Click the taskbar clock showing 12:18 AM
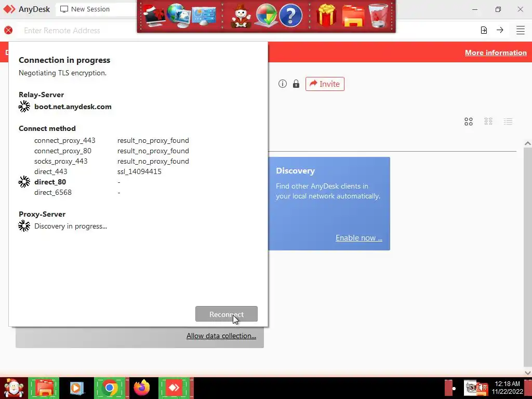This screenshot has width=532, height=399. [507, 388]
